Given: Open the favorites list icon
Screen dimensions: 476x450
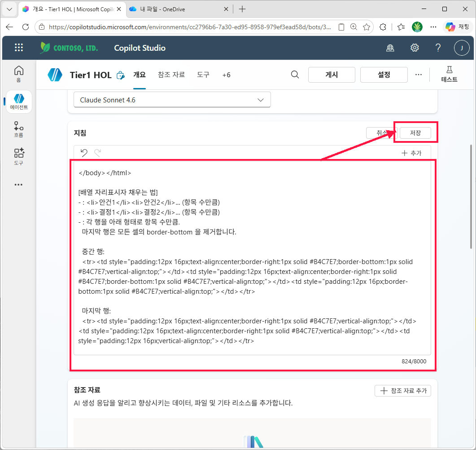Looking at the screenshot, I should (x=401, y=27).
